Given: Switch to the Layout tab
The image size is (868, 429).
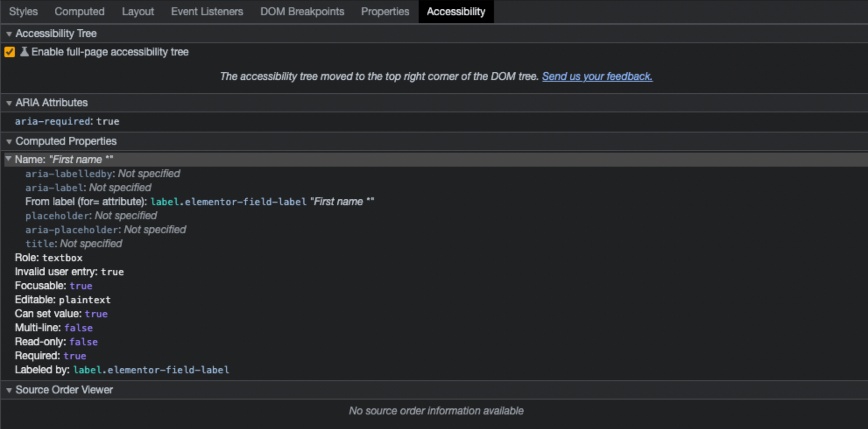Looking at the screenshot, I should pyautogui.click(x=138, y=12).
